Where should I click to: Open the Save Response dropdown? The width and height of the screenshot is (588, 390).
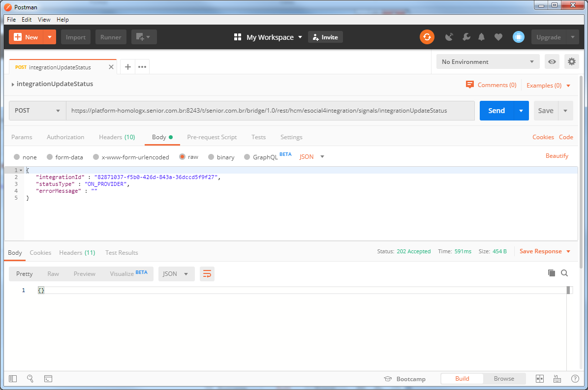pos(545,251)
